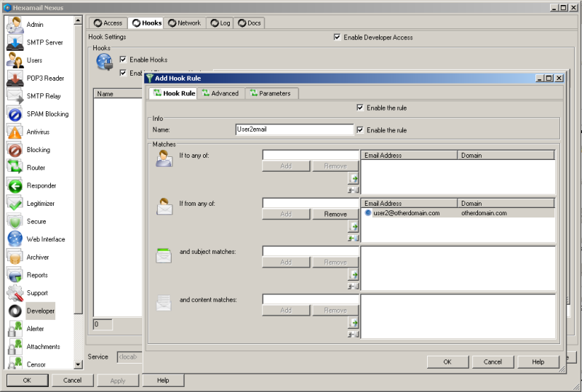Open the SMTP Server section icon
582x392 pixels.
point(15,43)
